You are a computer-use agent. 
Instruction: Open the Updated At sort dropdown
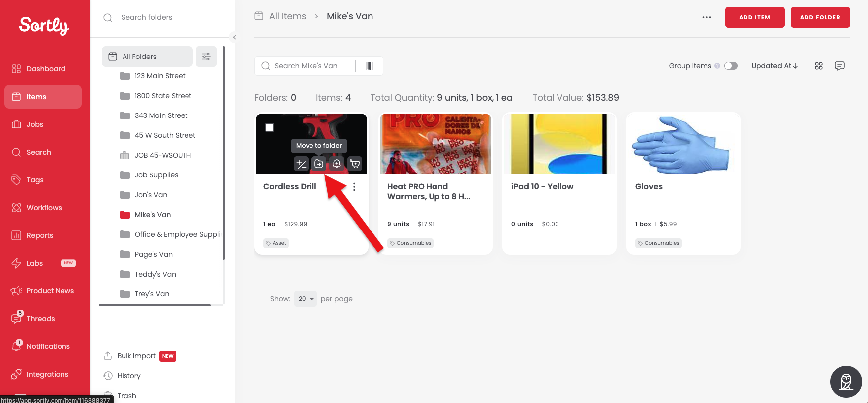[775, 66]
